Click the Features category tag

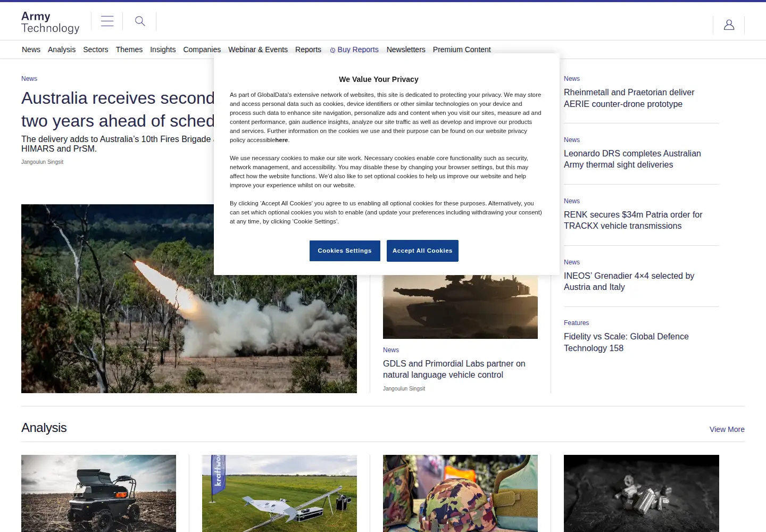576,323
